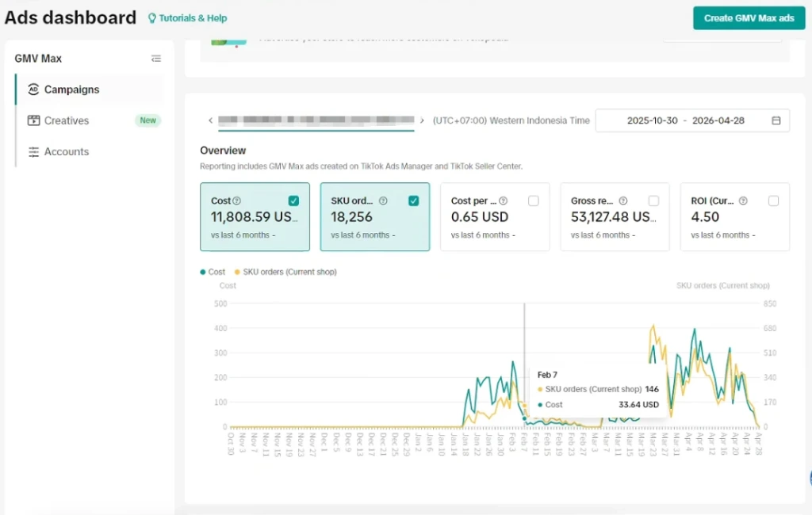Click start date 2025-10-30 field
This screenshot has height=515, width=812.
point(652,120)
